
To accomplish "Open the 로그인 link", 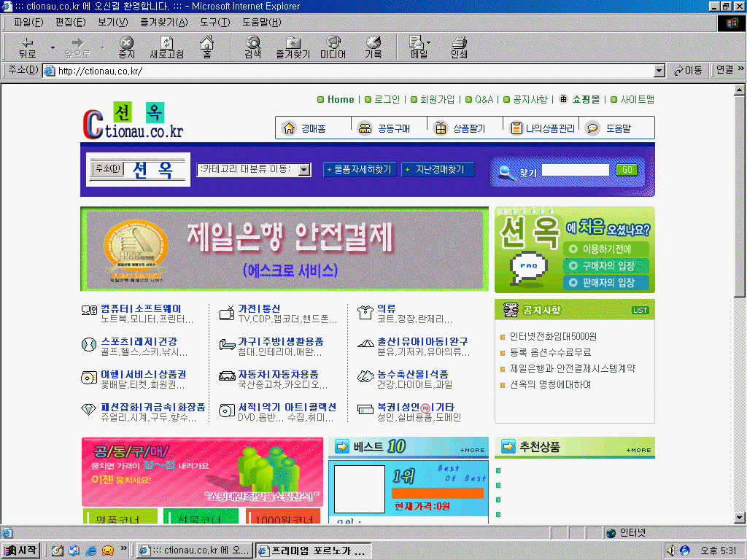I will tap(387, 99).
